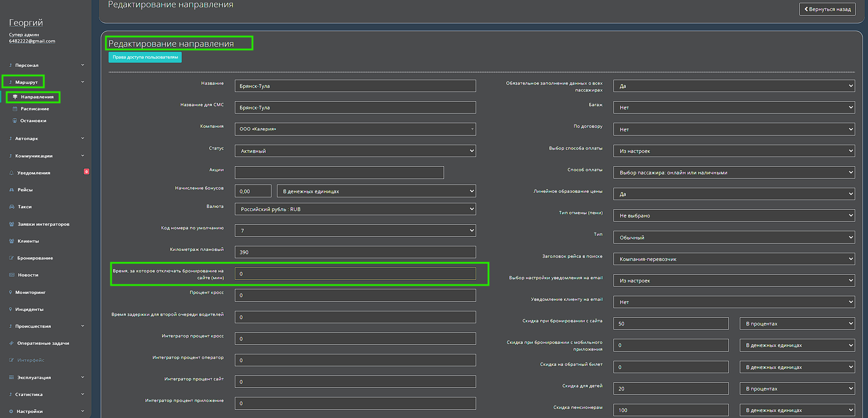Open the Багаж dropdown
Screen dimensions: 868x418
[733, 108]
